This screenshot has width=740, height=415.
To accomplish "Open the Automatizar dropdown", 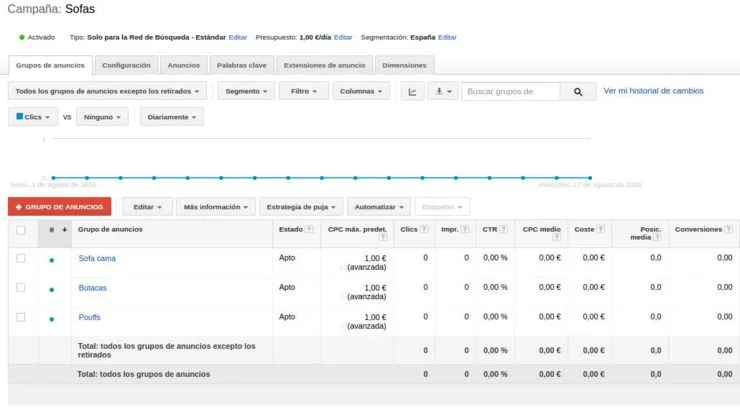I will coord(379,207).
